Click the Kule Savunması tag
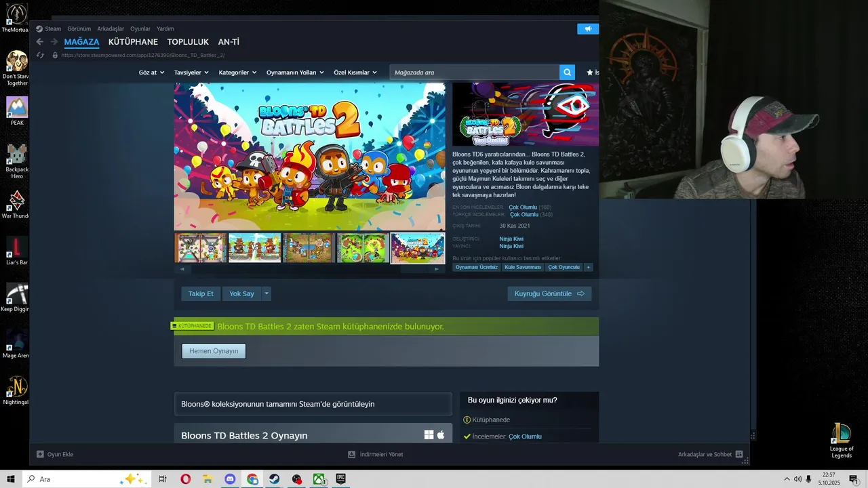This screenshot has width=868, height=488. click(523, 267)
